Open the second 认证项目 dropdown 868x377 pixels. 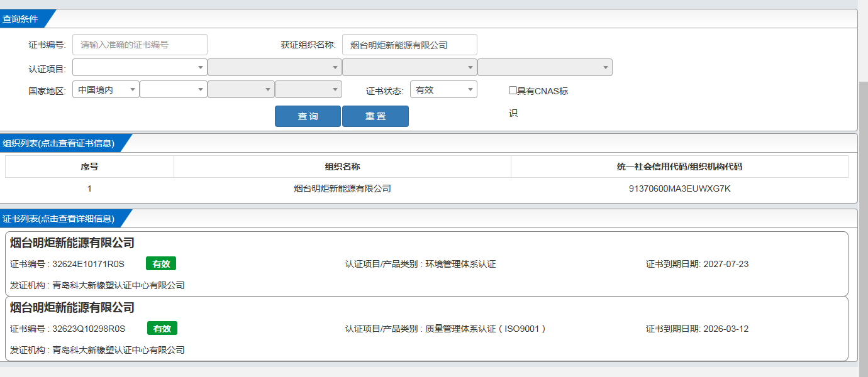pyautogui.click(x=275, y=67)
